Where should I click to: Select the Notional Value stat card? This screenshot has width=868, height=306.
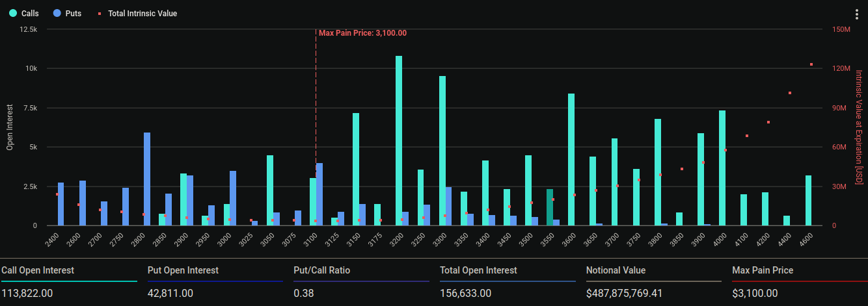click(653, 281)
